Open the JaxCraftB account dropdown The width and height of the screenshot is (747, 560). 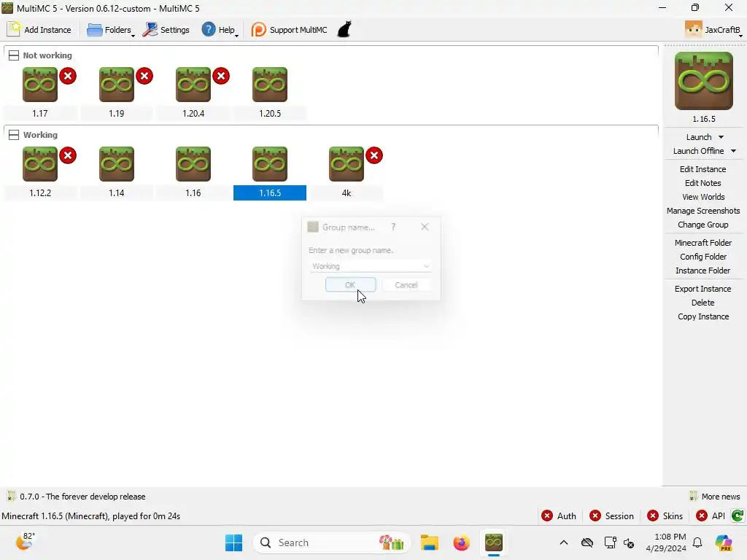point(713,29)
